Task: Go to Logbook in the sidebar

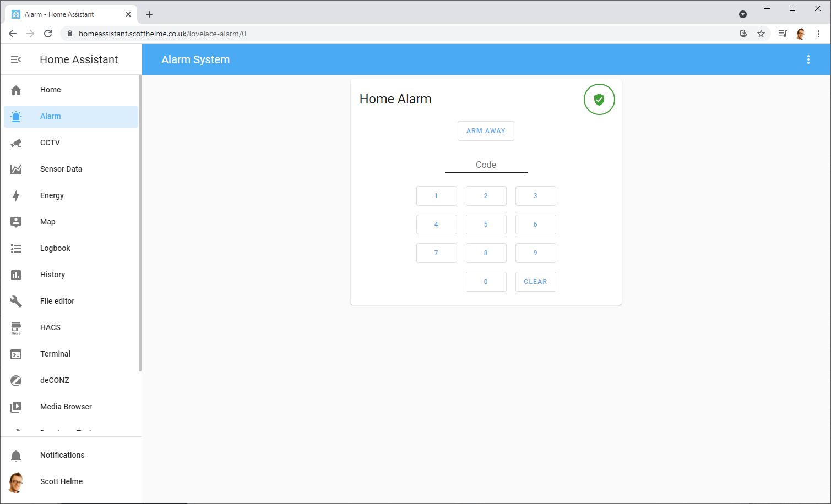Action: tap(55, 248)
